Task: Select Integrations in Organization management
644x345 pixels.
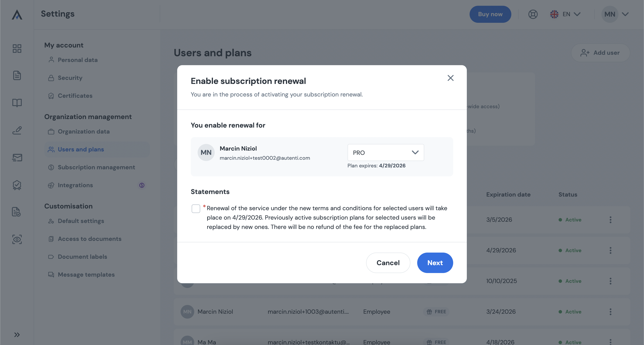Action: (x=75, y=185)
